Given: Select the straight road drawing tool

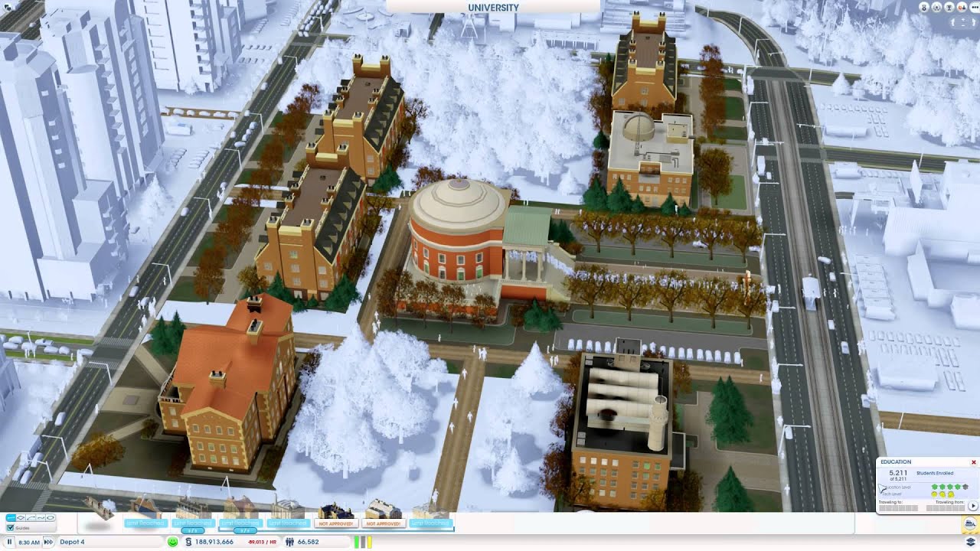Looking at the screenshot, I should [x=11, y=518].
